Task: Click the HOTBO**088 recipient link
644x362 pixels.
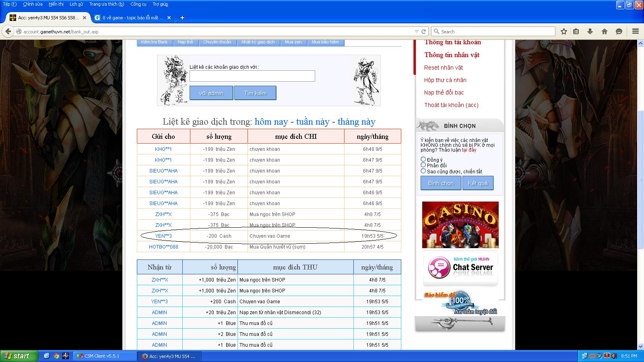Action: 163,247
